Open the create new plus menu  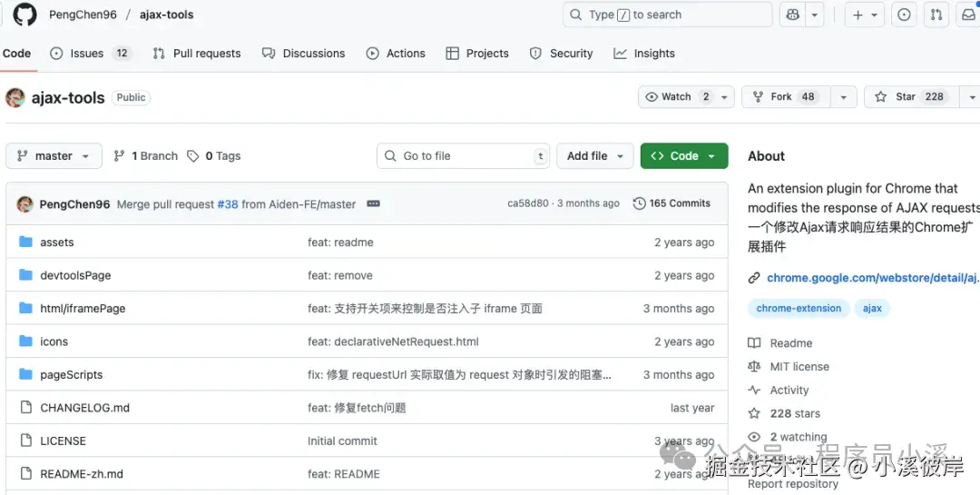(x=865, y=15)
